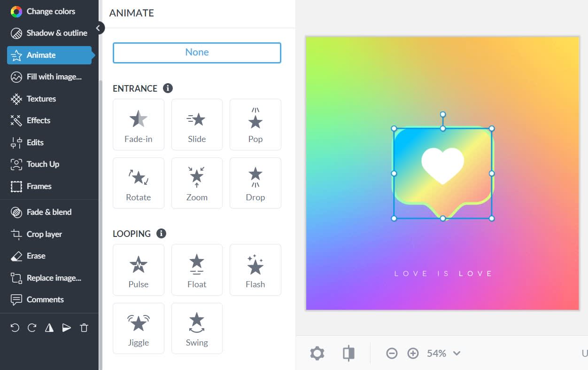This screenshot has height=370, width=588.
Task: Toggle the compare view icon
Action: tap(348, 354)
